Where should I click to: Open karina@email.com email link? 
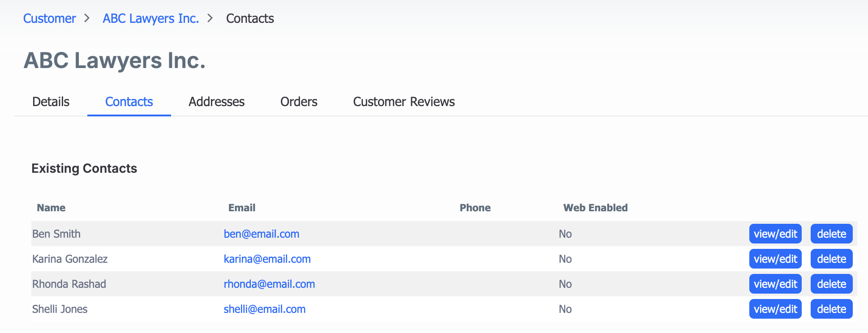point(267,259)
